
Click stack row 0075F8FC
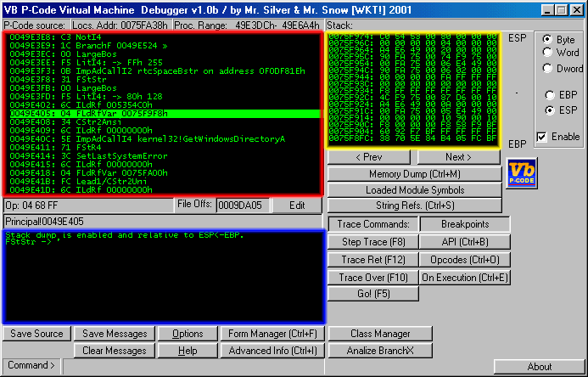pyautogui.click(x=413, y=138)
